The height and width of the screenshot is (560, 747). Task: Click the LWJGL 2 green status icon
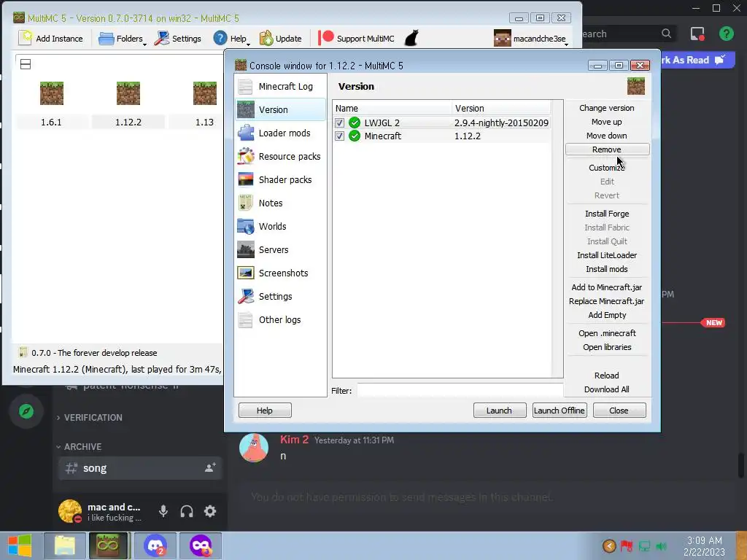click(355, 122)
